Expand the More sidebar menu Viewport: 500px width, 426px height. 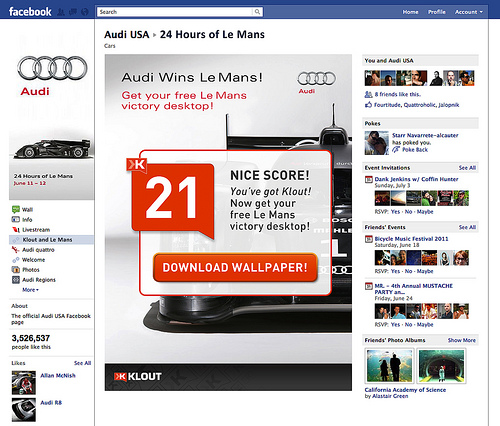click(x=30, y=290)
